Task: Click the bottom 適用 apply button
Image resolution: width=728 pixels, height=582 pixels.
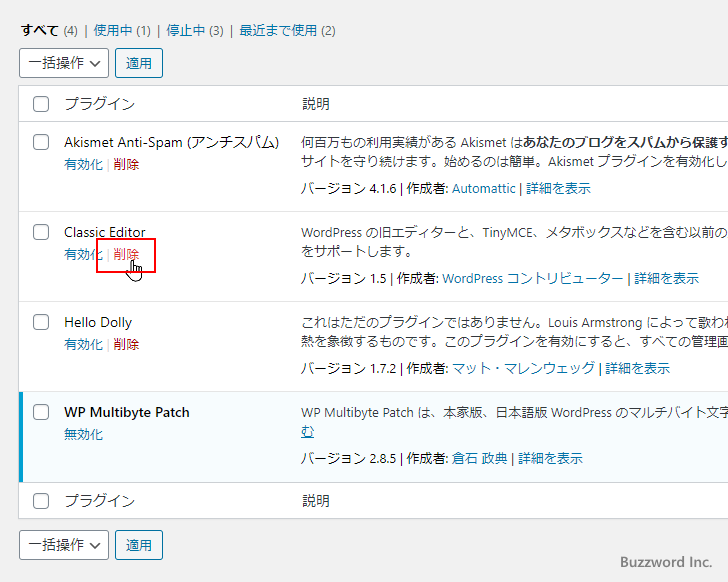Action: coord(139,545)
